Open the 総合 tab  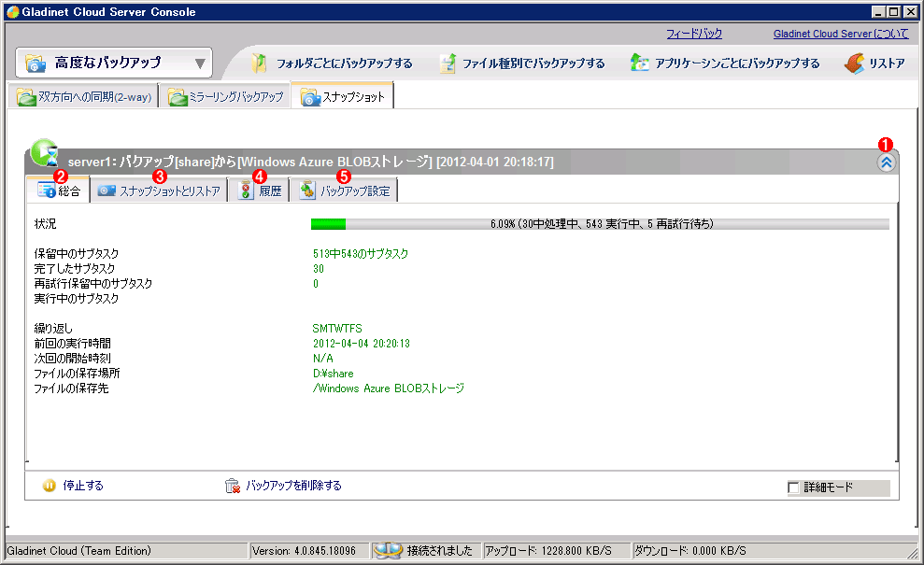pyautogui.click(x=58, y=191)
